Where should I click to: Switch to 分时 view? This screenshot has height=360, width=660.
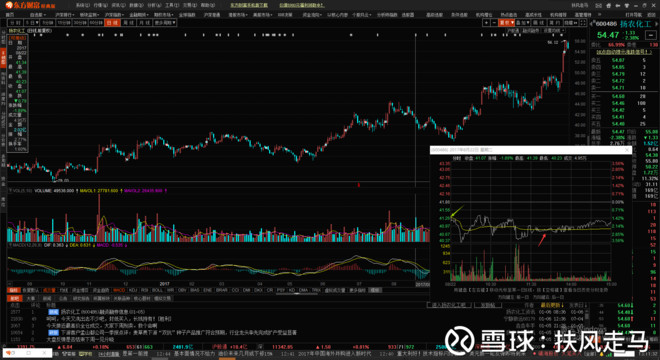[15, 22]
